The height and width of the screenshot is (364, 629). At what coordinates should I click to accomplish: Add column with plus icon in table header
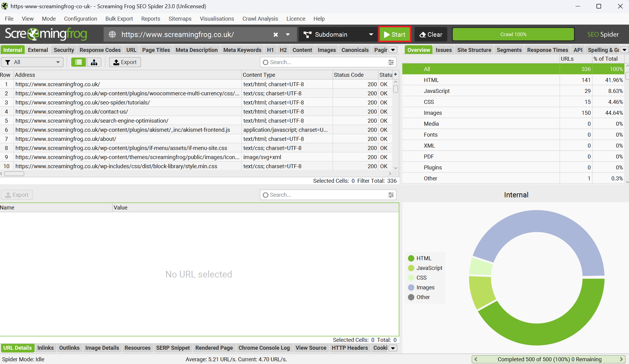click(395, 74)
